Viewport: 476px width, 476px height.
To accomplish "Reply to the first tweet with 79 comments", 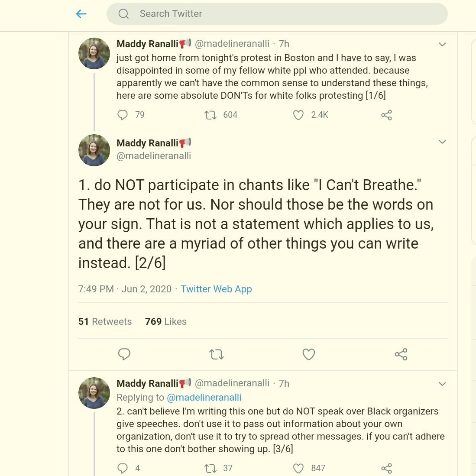I will (x=123, y=115).
